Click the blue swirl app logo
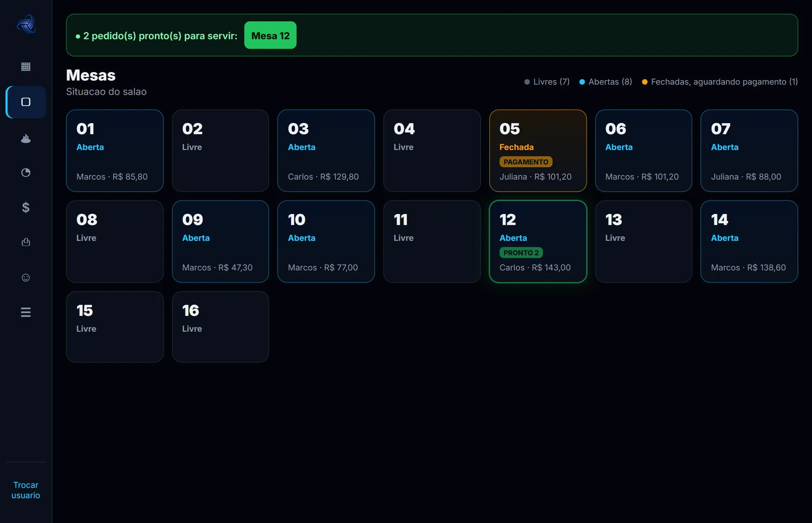 (x=26, y=24)
